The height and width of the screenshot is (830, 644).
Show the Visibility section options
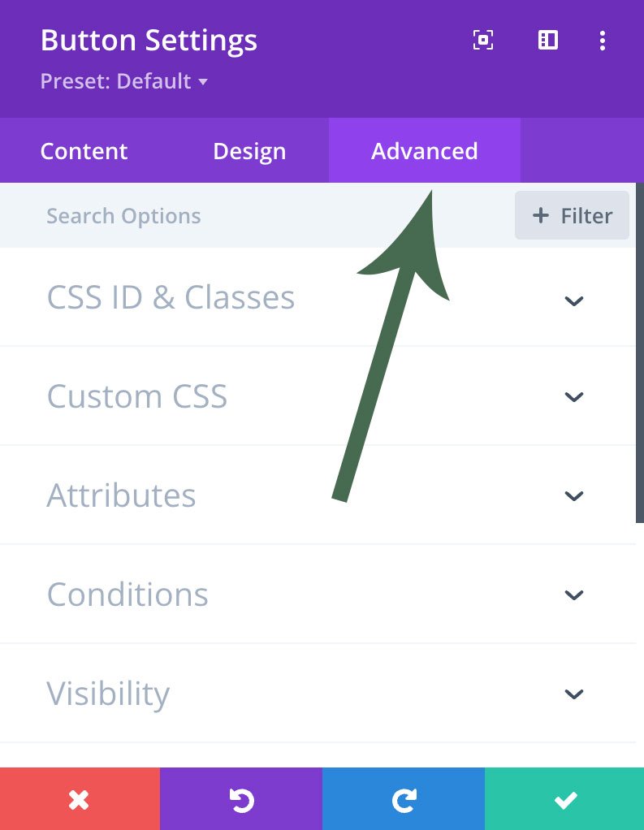[x=574, y=694]
